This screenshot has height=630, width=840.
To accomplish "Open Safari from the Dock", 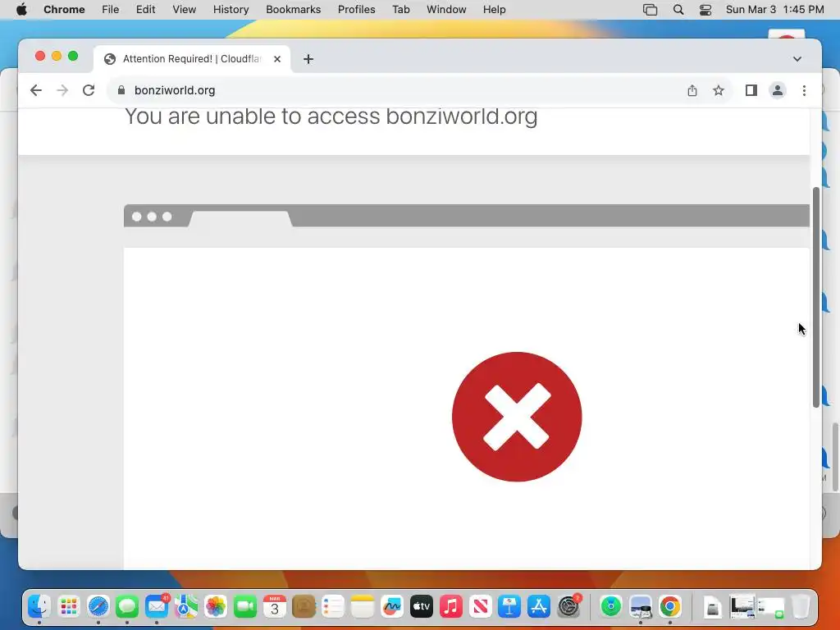I will tap(98, 606).
